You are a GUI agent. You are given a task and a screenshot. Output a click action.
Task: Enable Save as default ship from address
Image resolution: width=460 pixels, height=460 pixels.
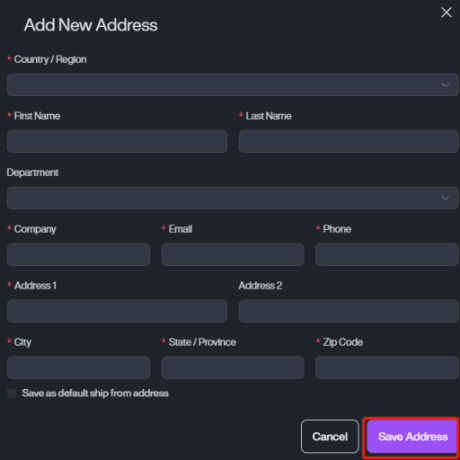pos(12,393)
